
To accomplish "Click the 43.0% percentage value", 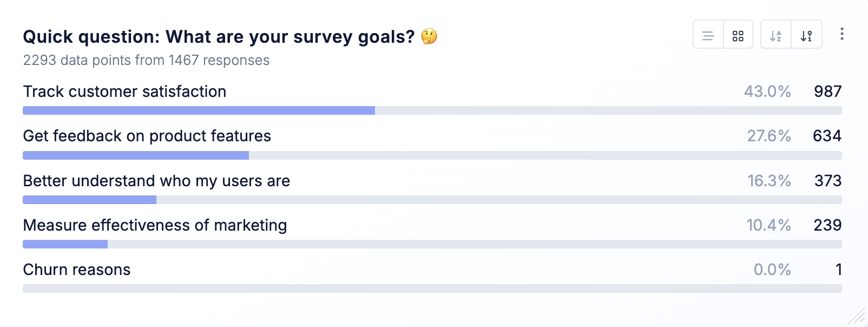I will click(x=767, y=91).
